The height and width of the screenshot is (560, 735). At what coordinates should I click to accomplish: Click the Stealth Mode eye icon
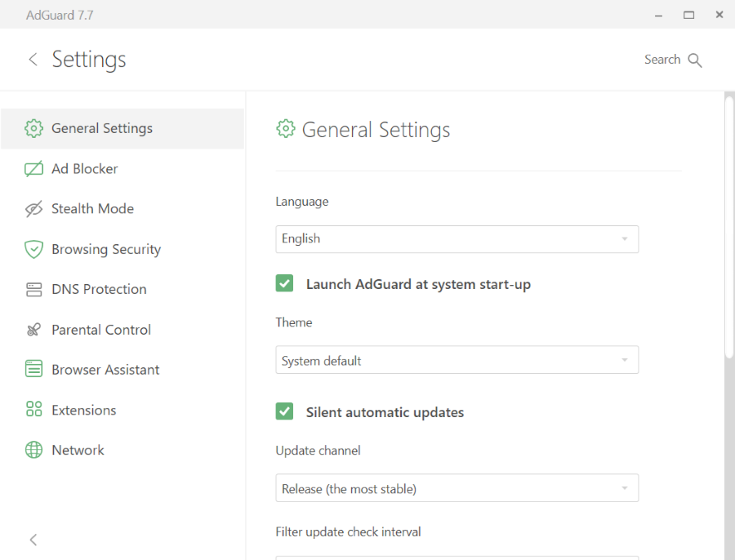[x=33, y=209]
